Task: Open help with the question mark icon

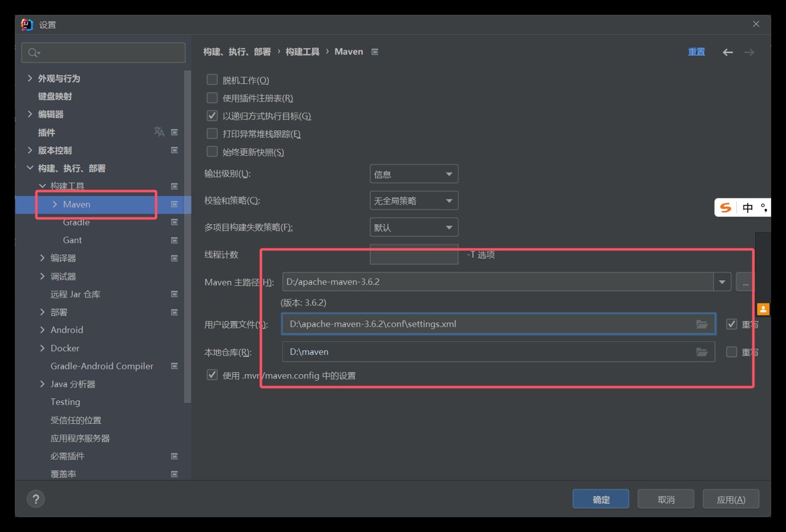Action: [36, 499]
